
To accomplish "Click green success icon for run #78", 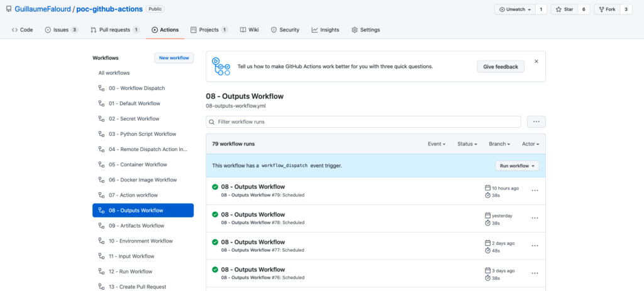I will click(215, 214).
